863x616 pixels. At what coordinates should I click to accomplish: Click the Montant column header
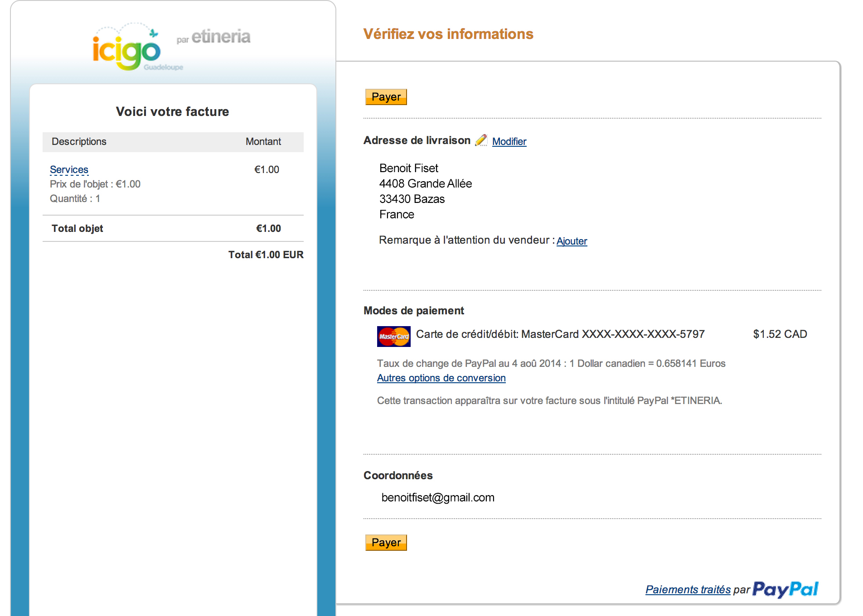[x=263, y=141]
